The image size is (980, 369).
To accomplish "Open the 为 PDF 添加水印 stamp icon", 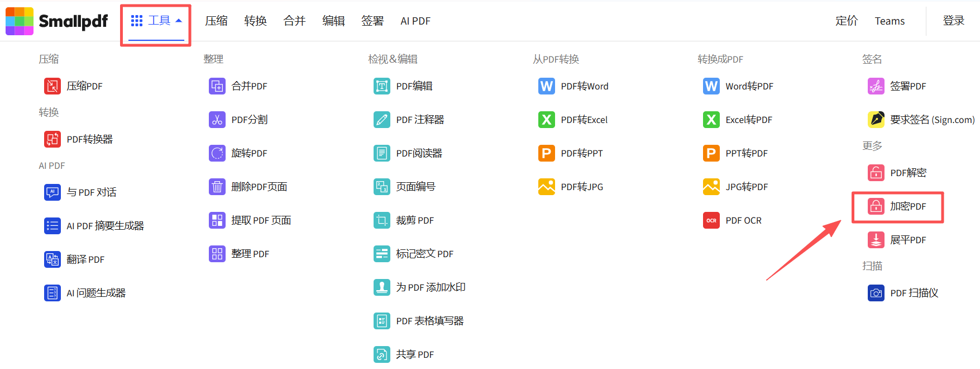I will pyautogui.click(x=382, y=287).
